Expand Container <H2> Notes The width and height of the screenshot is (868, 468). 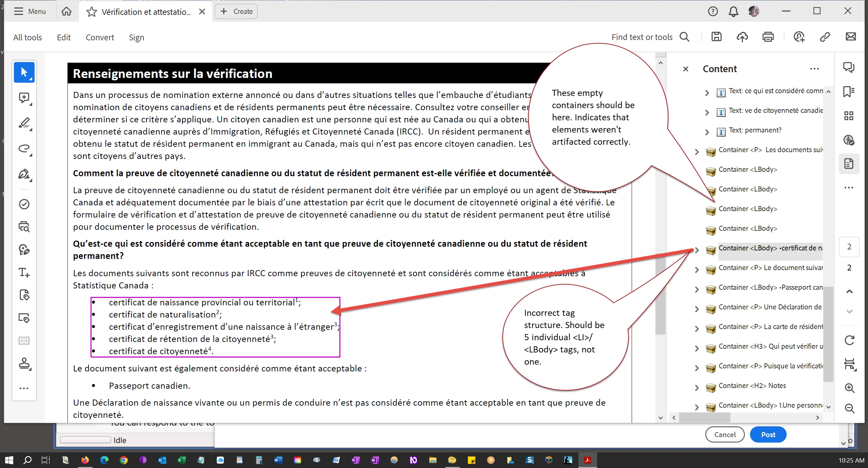click(x=697, y=387)
